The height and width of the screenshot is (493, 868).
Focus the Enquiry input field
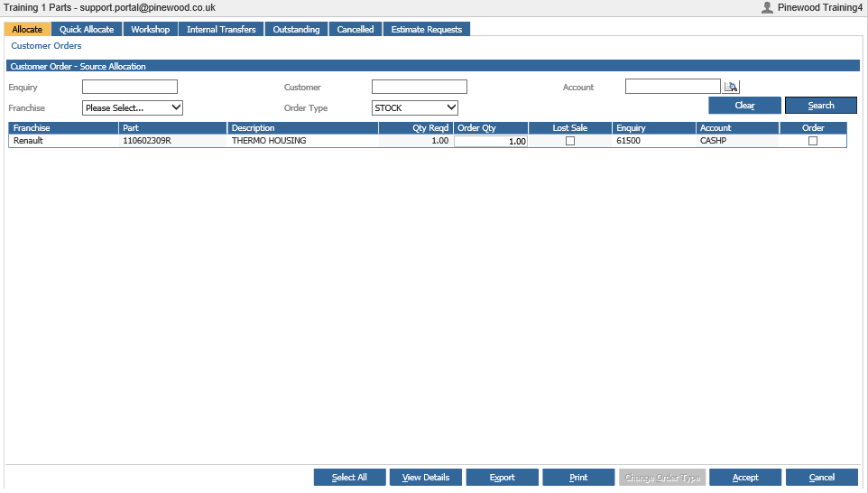(x=130, y=87)
